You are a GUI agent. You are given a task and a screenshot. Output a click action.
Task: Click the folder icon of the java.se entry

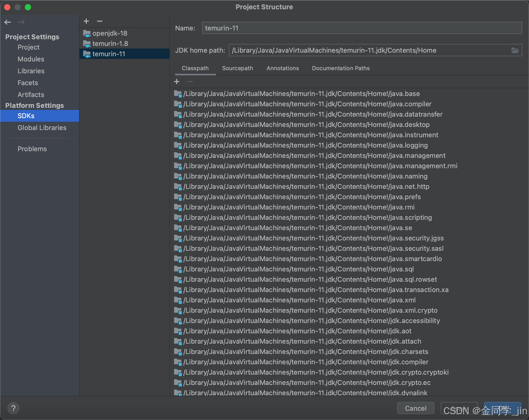click(x=178, y=228)
